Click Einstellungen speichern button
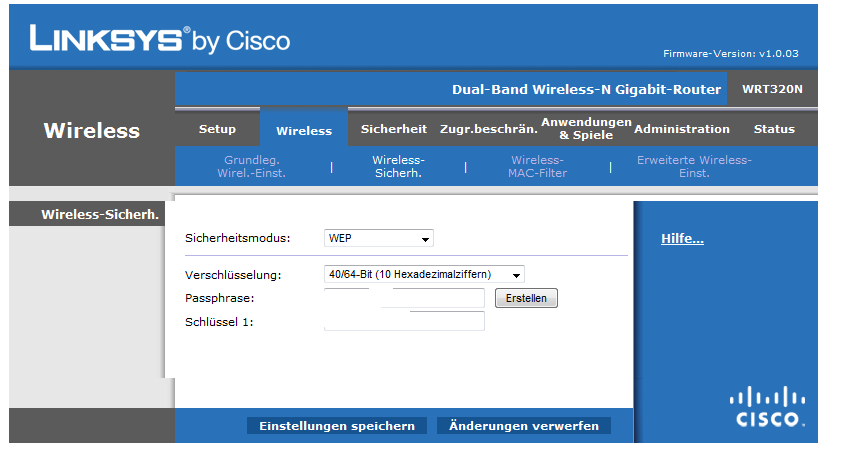844x458 pixels. [x=337, y=426]
